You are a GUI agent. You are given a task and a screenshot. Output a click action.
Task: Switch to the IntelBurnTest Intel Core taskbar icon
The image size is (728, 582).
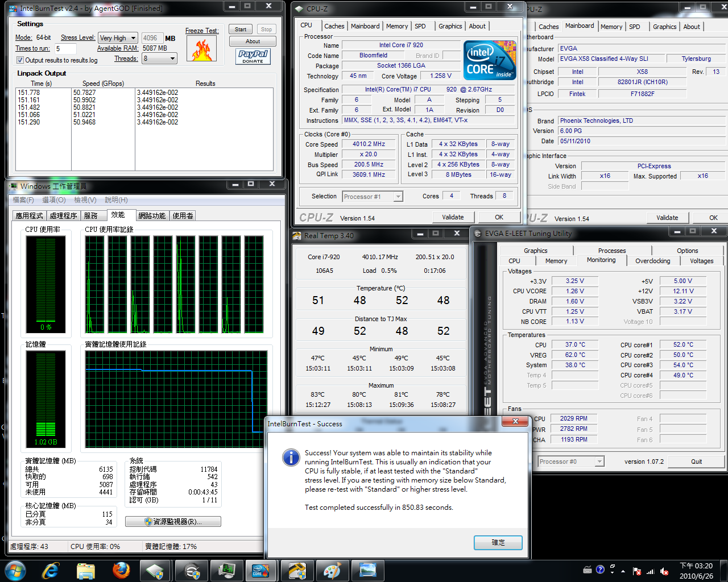(261, 570)
